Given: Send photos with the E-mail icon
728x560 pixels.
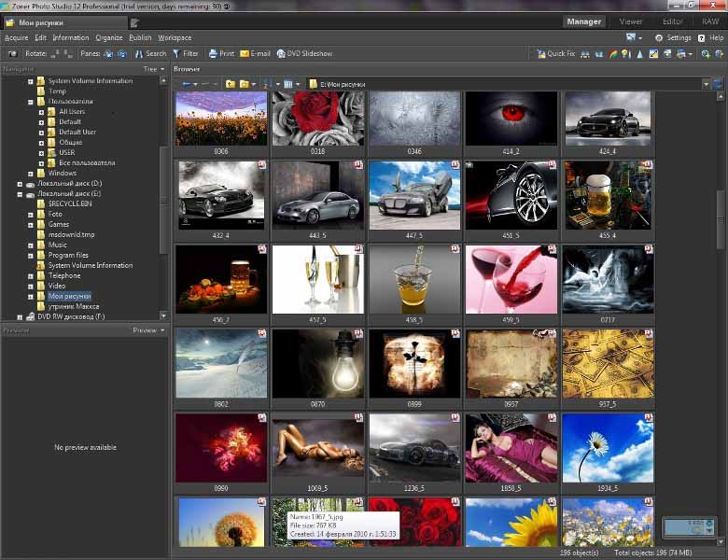Looking at the screenshot, I should (245, 53).
